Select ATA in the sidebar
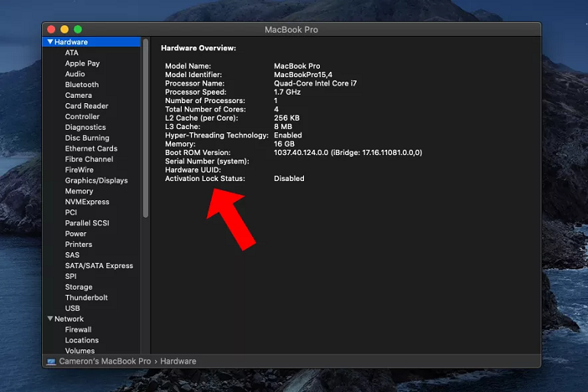The image size is (588, 392). click(72, 53)
